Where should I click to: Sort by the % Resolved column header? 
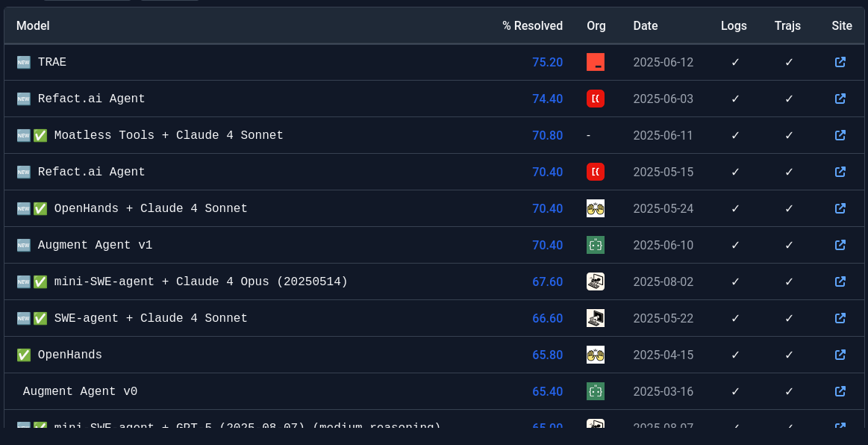[x=533, y=26]
